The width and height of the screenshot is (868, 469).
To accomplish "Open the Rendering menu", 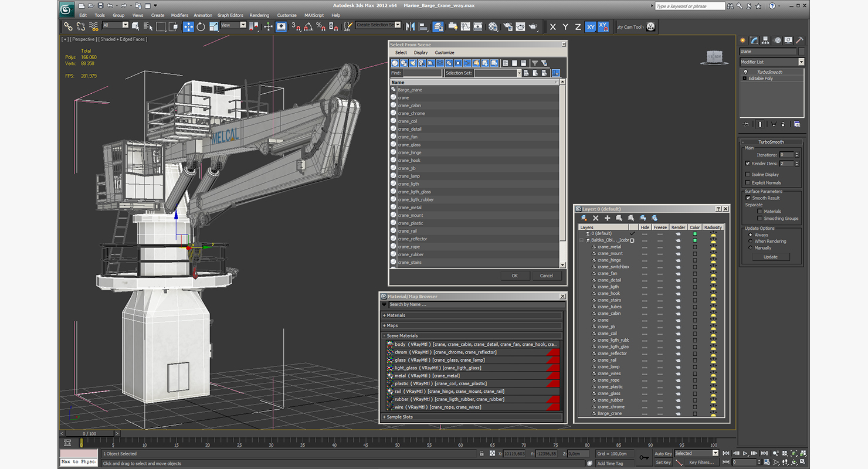I will click(x=259, y=15).
